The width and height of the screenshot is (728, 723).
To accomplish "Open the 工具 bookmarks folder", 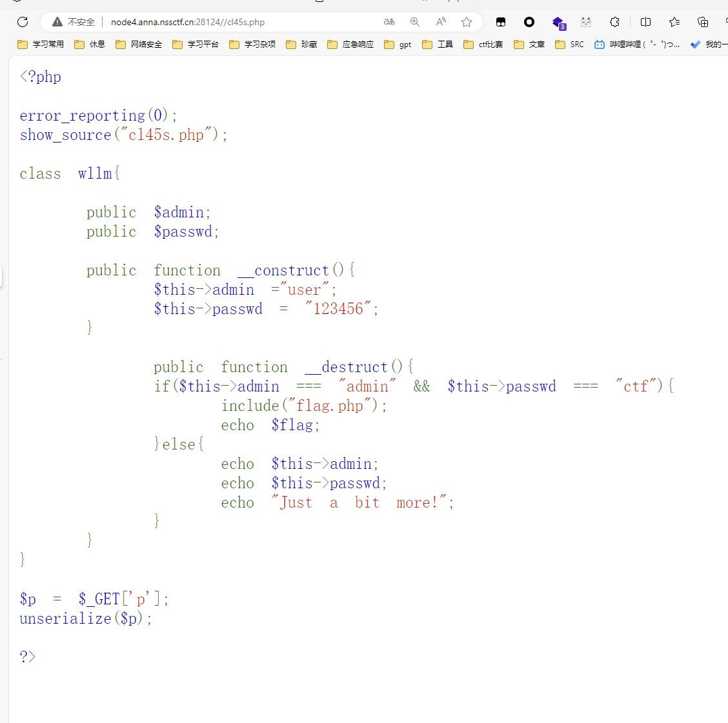I will (x=438, y=45).
